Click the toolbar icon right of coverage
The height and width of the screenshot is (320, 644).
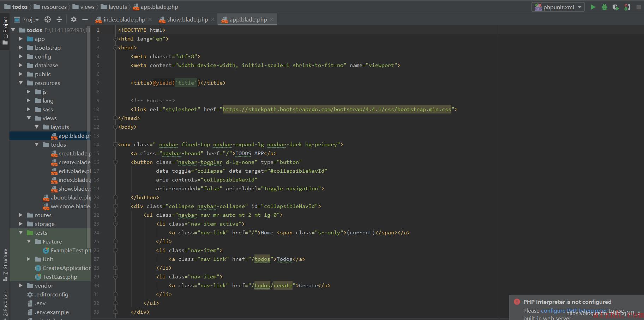point(627,7)
